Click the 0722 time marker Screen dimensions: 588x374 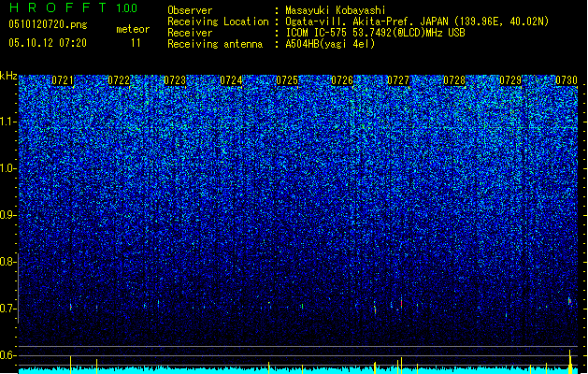(119, 80)
